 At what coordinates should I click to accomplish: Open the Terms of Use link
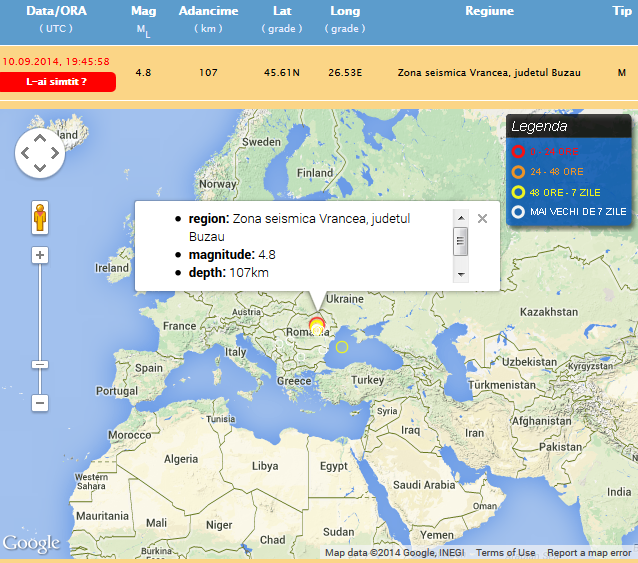tap(505, 553)
